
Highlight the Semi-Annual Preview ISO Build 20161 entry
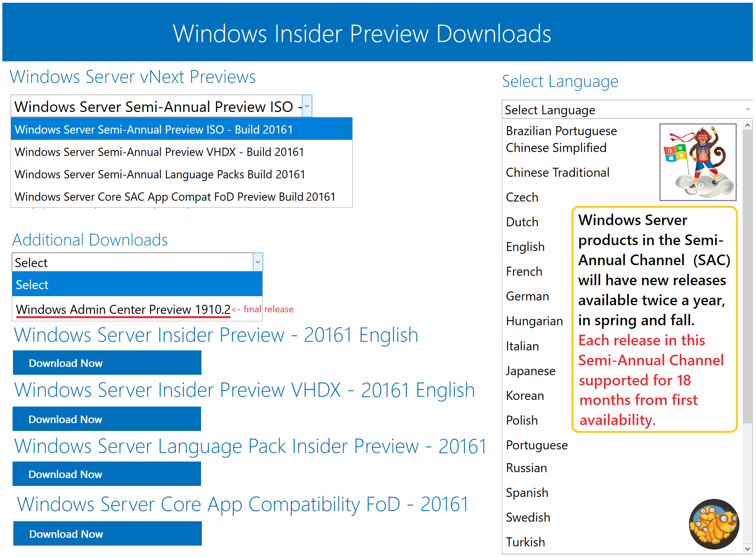tap(154, 130)
